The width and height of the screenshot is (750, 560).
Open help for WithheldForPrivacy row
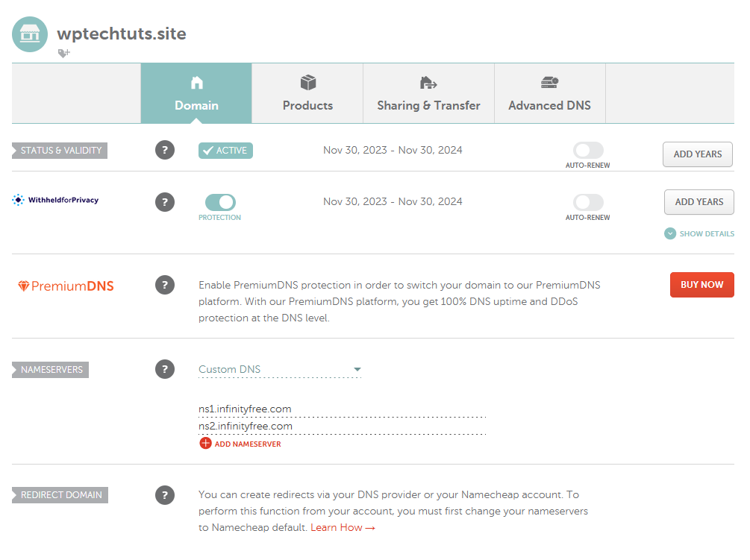(x=165, y=202)
